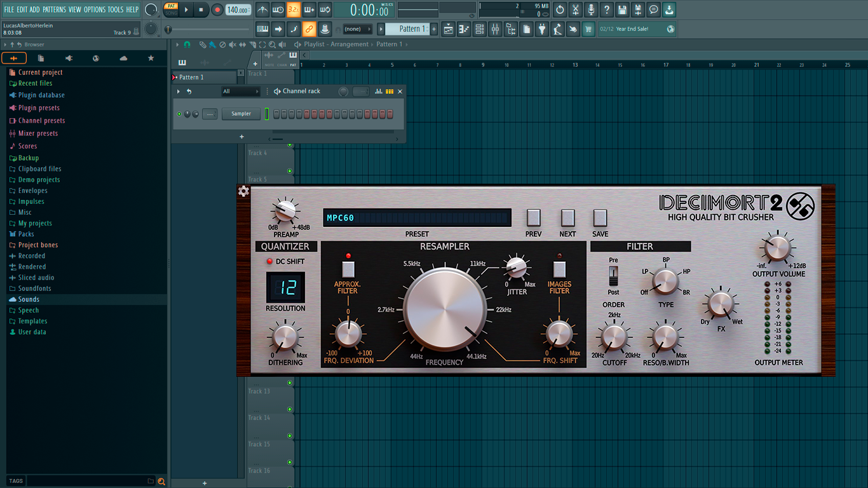The width and height of the screenshot is (868, 488).
Task: Open playlist options arrow menu
Action: tap(177, 44)
